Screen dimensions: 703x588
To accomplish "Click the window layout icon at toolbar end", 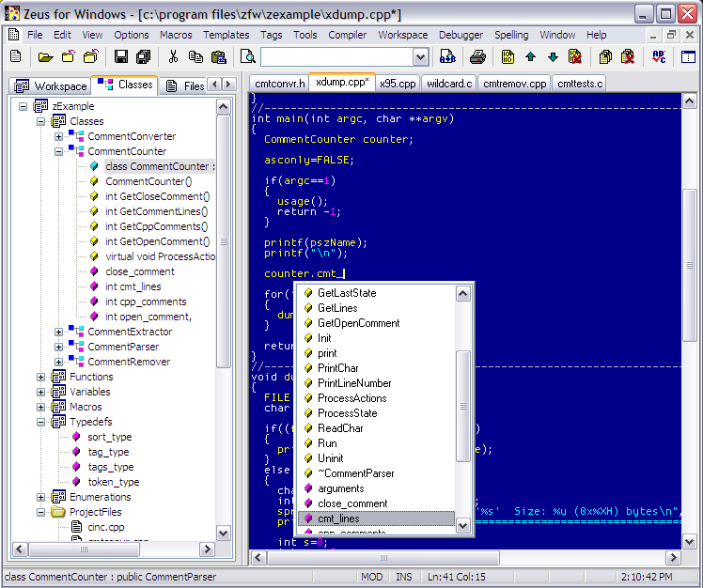I will click(x=688, y=56).
